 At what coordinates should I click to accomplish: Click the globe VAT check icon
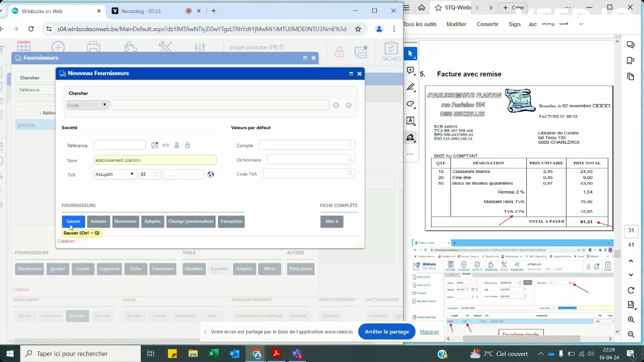[211, 174]
